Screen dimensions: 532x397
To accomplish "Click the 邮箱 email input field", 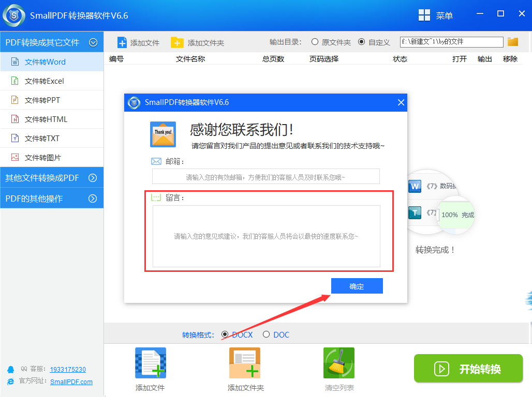I will point(266,176).
